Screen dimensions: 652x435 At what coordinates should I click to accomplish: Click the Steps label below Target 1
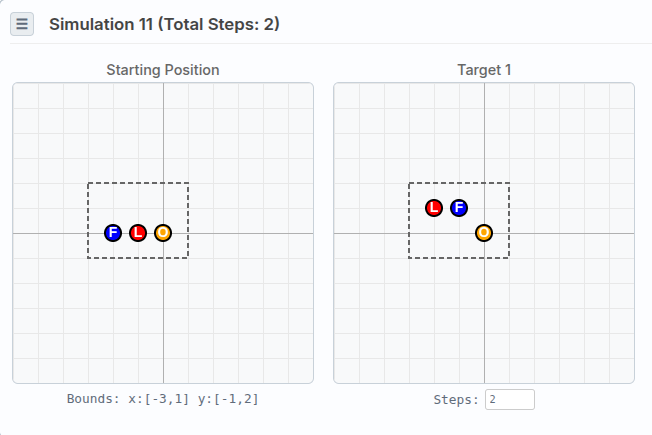click(x=456, y=399)
